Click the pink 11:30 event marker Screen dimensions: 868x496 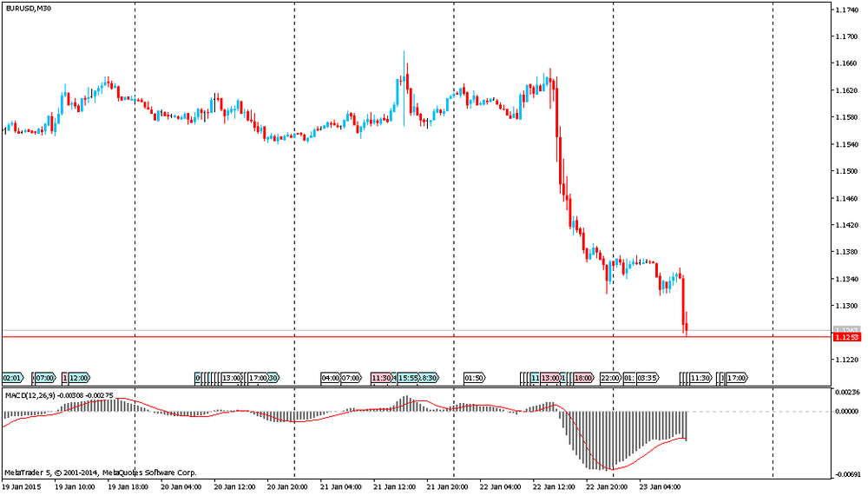tap(381, 378)
